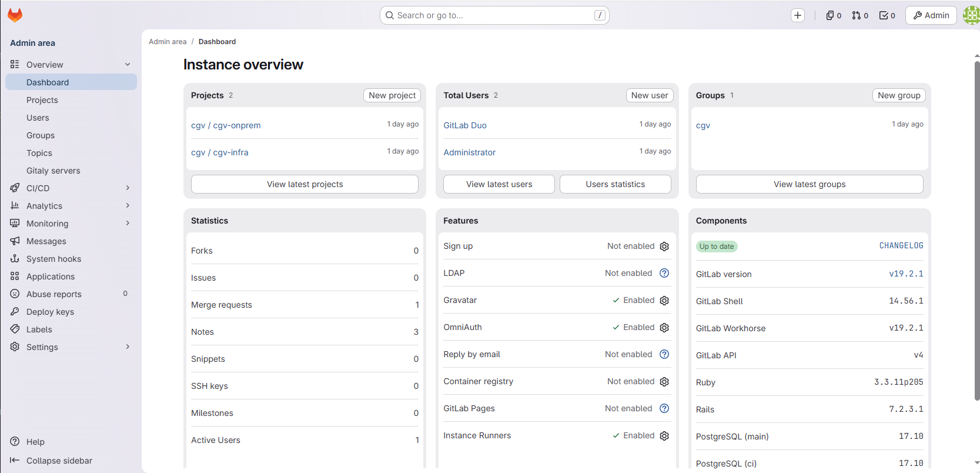Click the Labels tag icon

coord(15,329)
